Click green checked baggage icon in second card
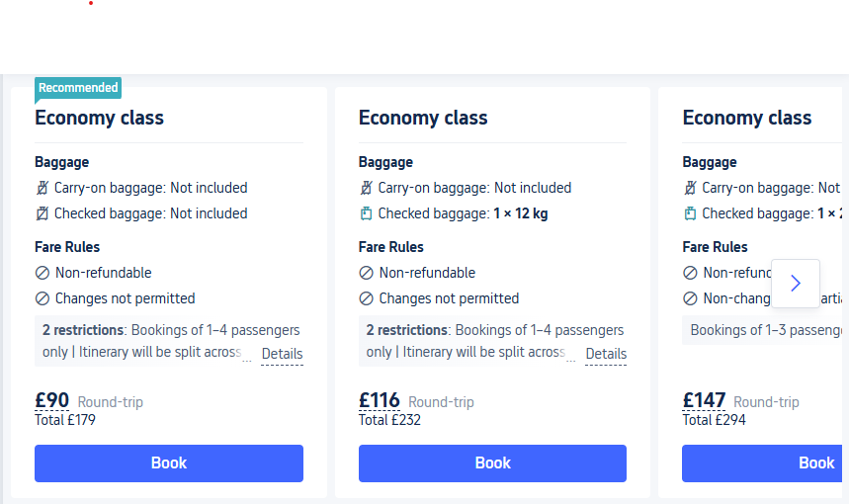Image resolution: width=849 pixels, height=504 pixels. tap(366, 213)
